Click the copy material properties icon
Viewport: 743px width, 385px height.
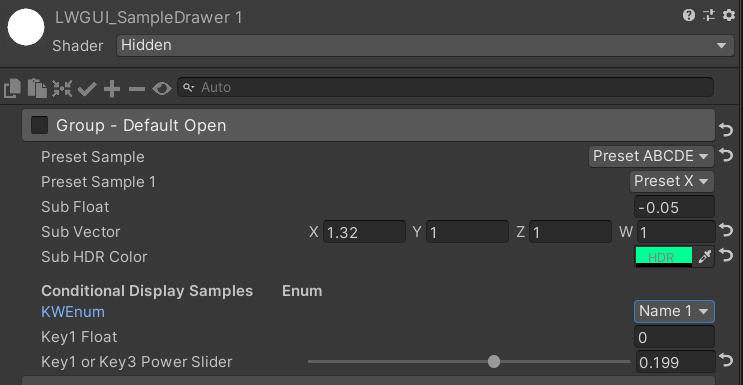pyautogui.click(x=12, y=89)
